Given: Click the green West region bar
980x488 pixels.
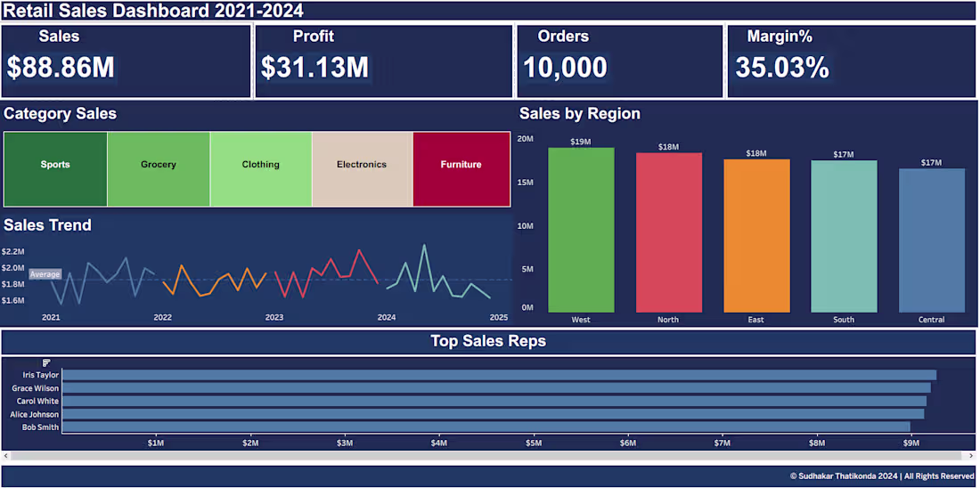Looking at the screenshot, I should [x=581, y=230].
